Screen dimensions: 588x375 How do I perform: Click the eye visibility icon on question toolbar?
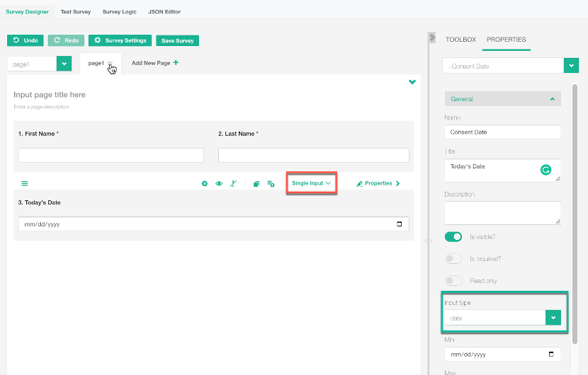click(219, 184)
